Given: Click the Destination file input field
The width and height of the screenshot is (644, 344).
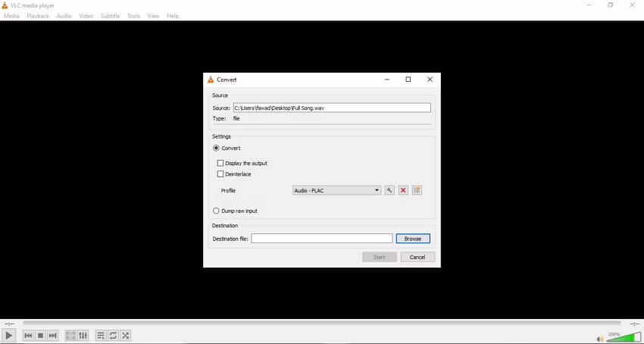Looking at the screenshot, I should tap(322, 239).
